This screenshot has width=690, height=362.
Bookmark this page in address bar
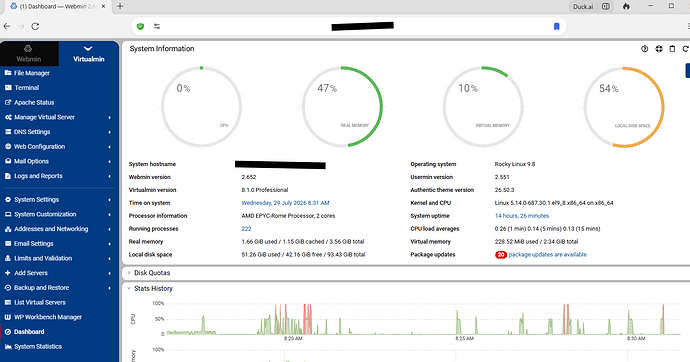[x=556, y=26]
